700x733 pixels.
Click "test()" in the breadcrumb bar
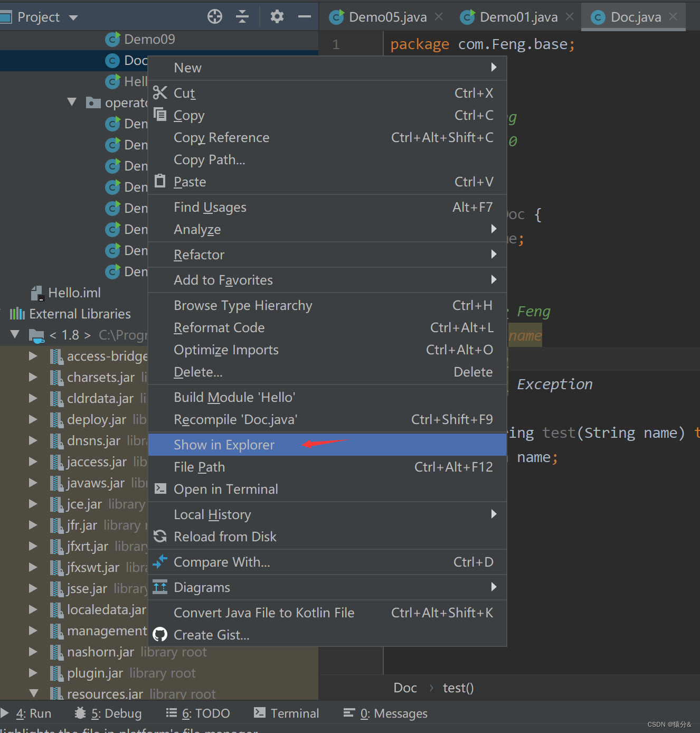tap(457, 687)
